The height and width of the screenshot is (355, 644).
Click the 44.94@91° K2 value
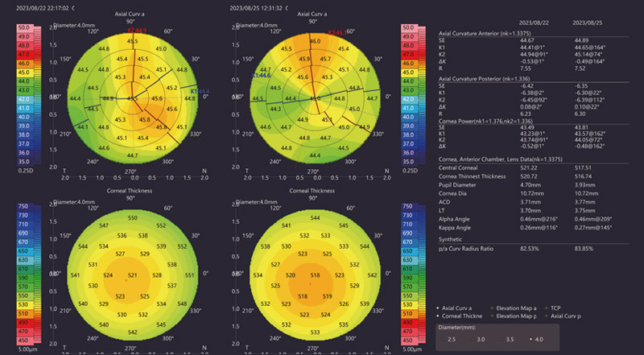coord(533,54)
